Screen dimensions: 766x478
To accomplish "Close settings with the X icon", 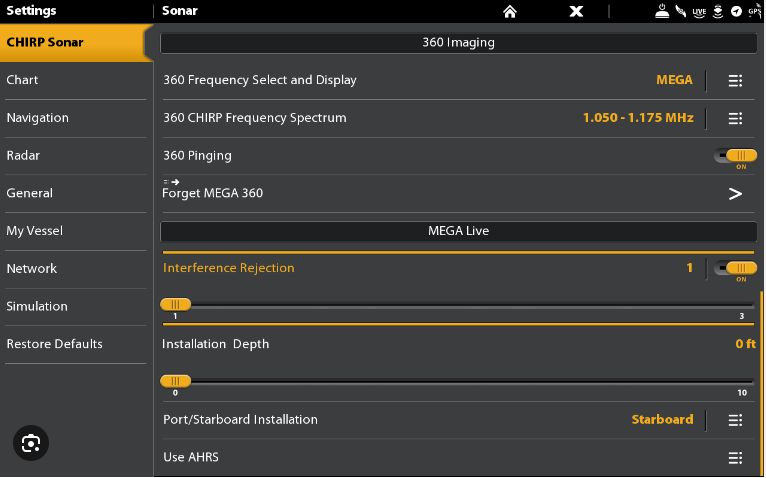I will pyautogui.click(x=576, y=11).
